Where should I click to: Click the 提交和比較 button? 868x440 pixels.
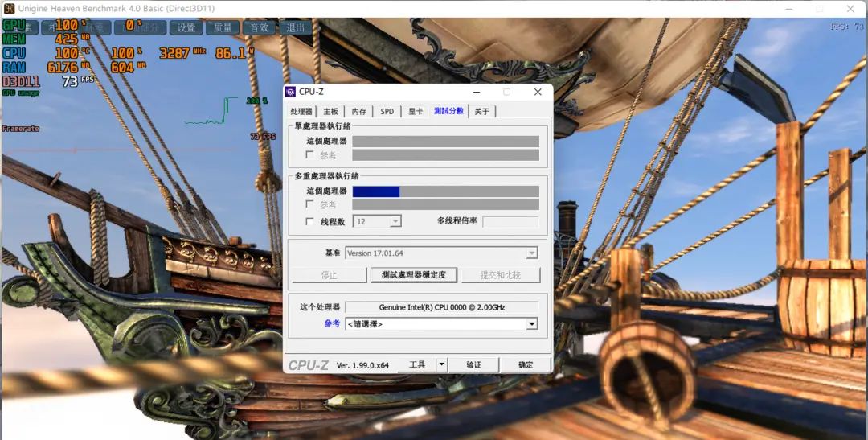pyautogui.click(x=501, y=275)
